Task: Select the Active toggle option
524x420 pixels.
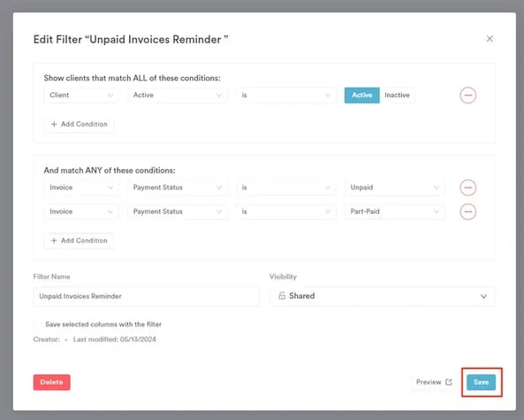Action: pos(362,95)
